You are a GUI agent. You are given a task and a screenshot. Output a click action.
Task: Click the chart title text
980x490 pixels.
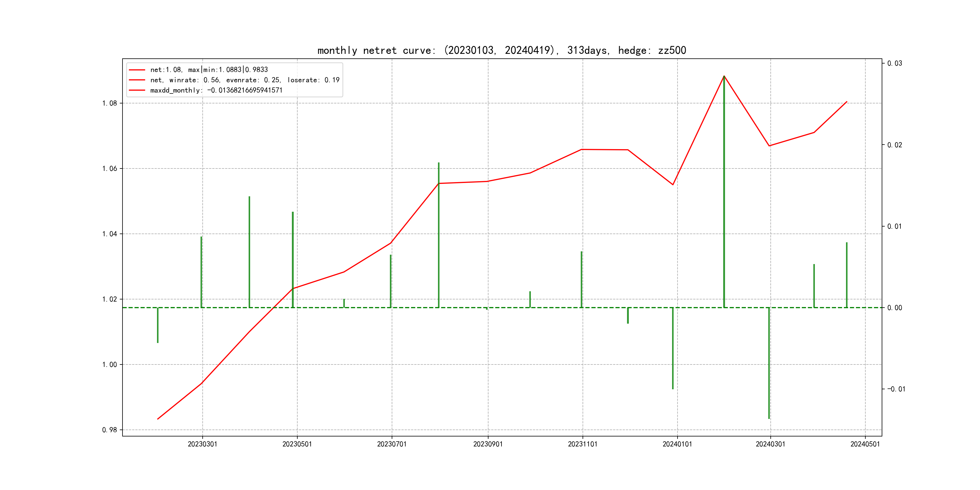pyautogui.click(x=501, y=51)
